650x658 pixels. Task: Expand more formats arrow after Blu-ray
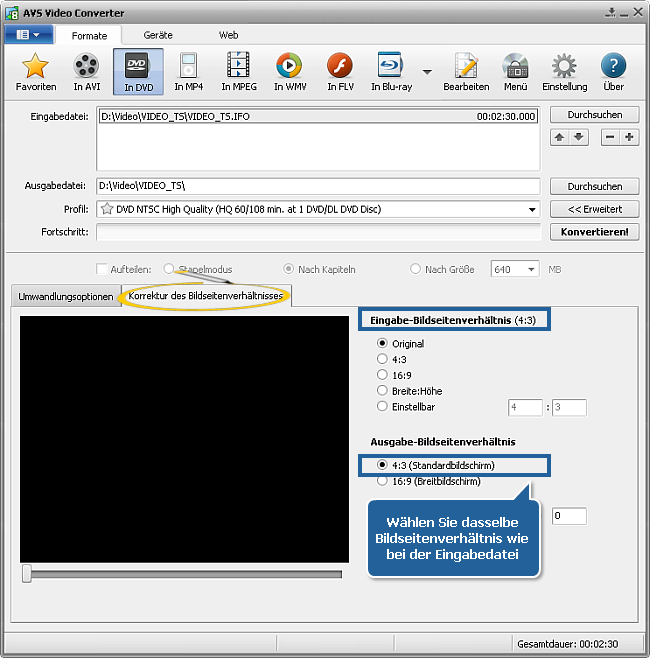point(427,72)
